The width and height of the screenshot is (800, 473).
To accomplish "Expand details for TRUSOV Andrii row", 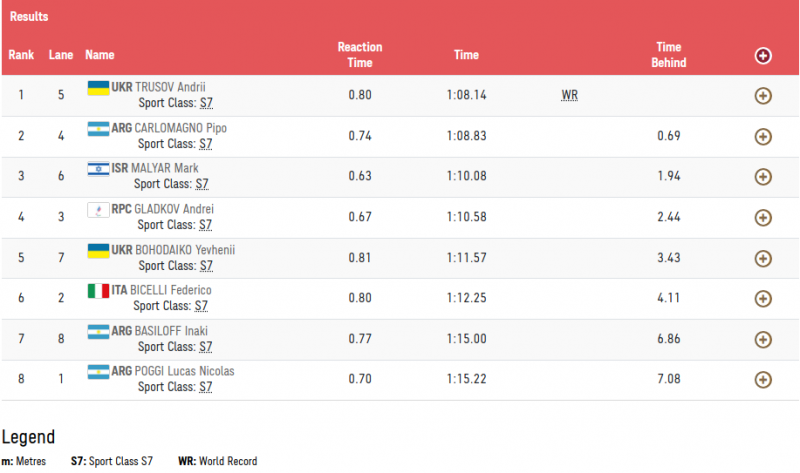I will tap(763, 96).
